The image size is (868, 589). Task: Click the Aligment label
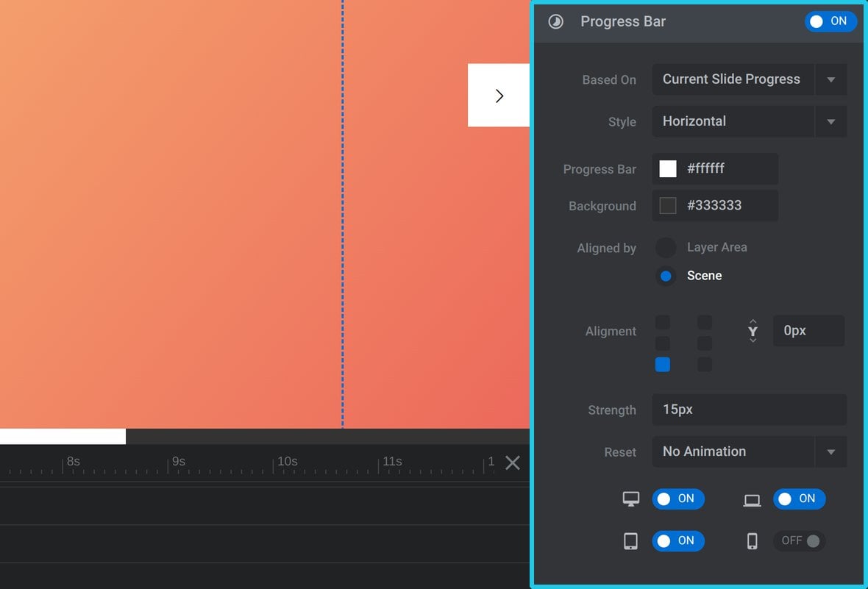click(611, 331)
